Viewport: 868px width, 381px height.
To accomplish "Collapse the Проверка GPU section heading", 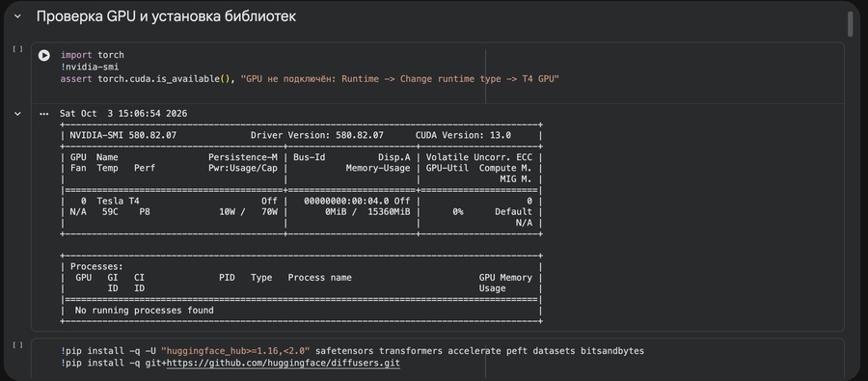I will coord(17,16).
